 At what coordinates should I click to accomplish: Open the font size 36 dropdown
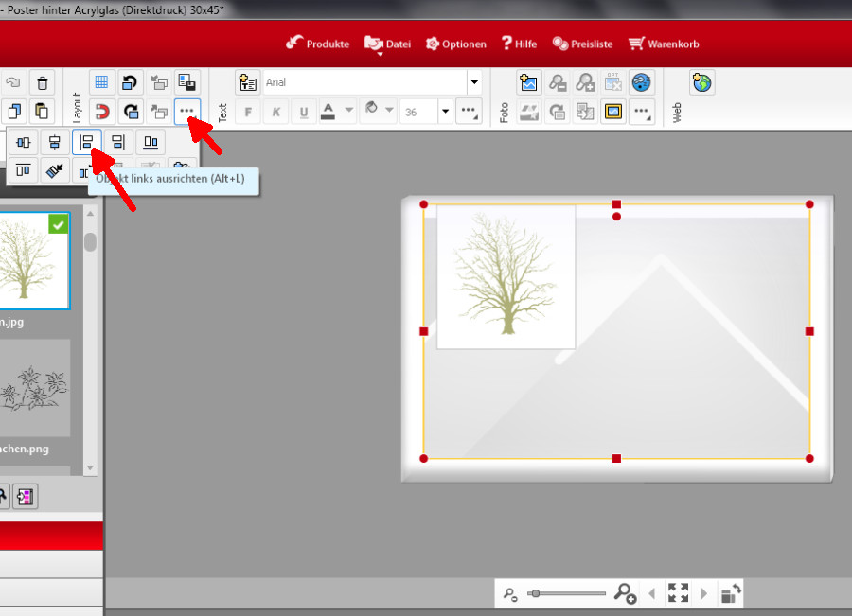tap(445, 112)
